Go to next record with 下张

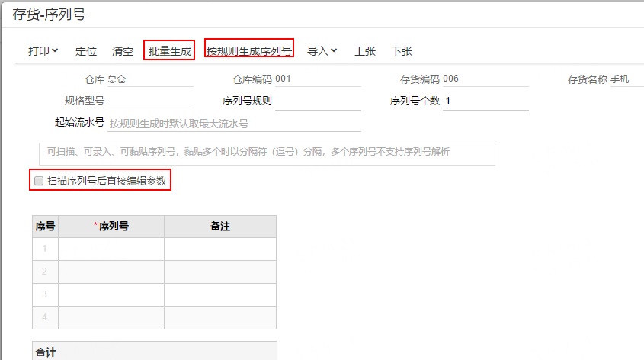(x=402, y=51)
